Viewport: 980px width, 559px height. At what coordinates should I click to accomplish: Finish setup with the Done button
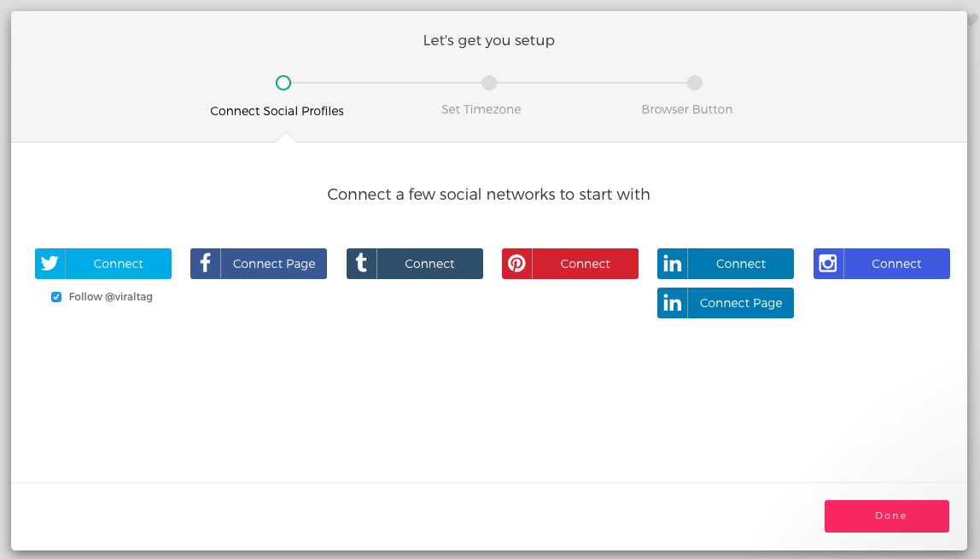[x=887, y=516]
